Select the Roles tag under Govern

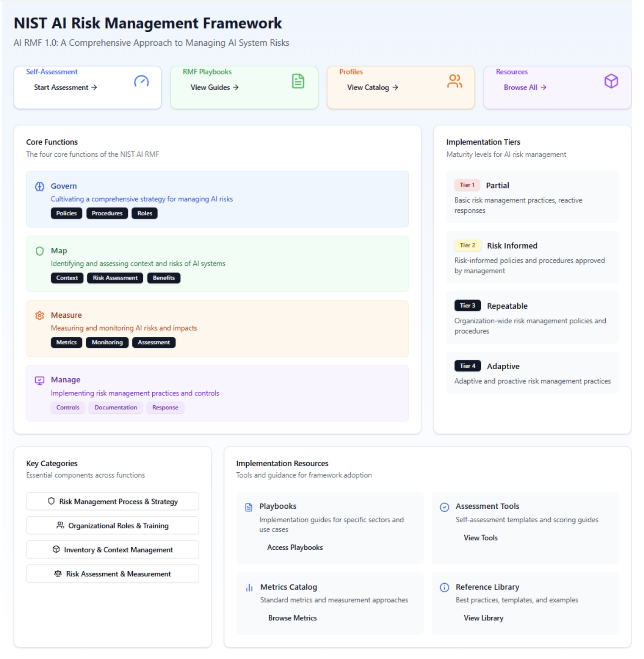[x=145, y=213]
